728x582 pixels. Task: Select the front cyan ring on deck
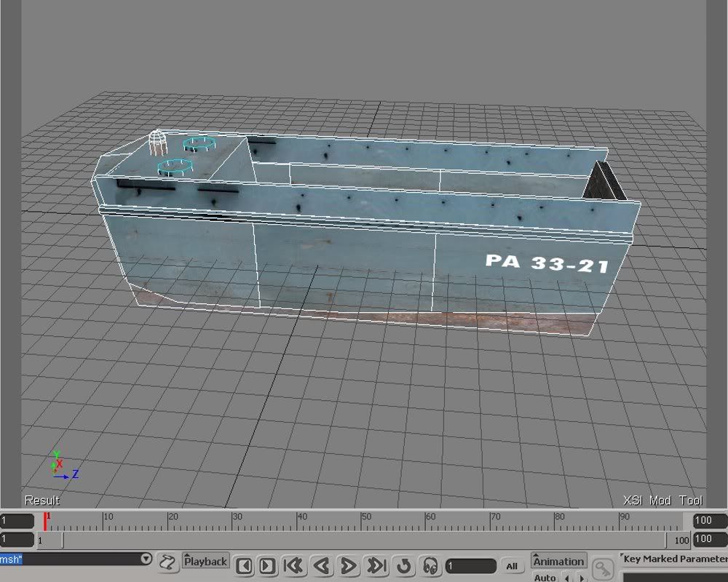point(175,167)
